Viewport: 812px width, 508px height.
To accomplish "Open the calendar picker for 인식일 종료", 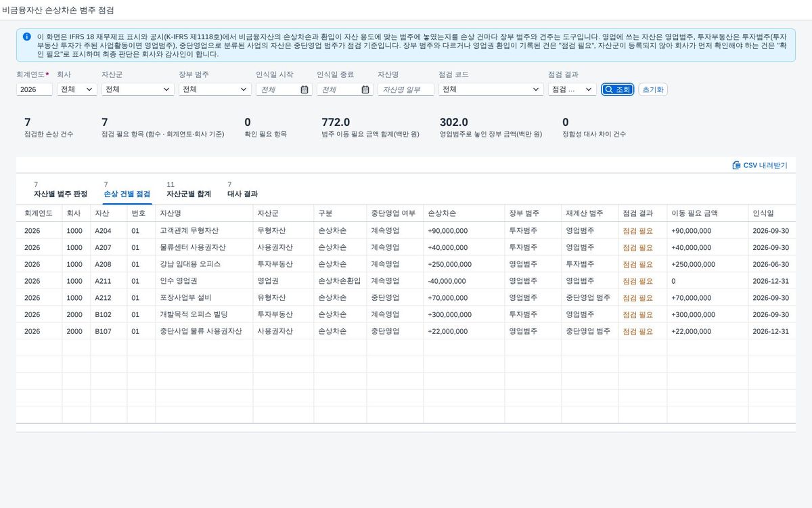I will [365, 89].
